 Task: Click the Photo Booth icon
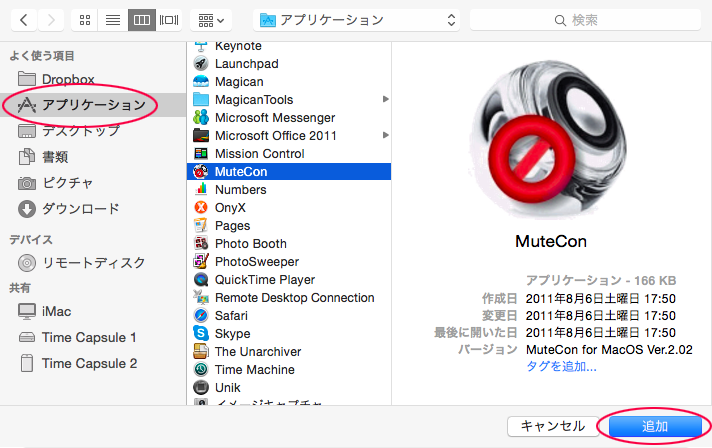pyautogui.click(x=201, y=243)
